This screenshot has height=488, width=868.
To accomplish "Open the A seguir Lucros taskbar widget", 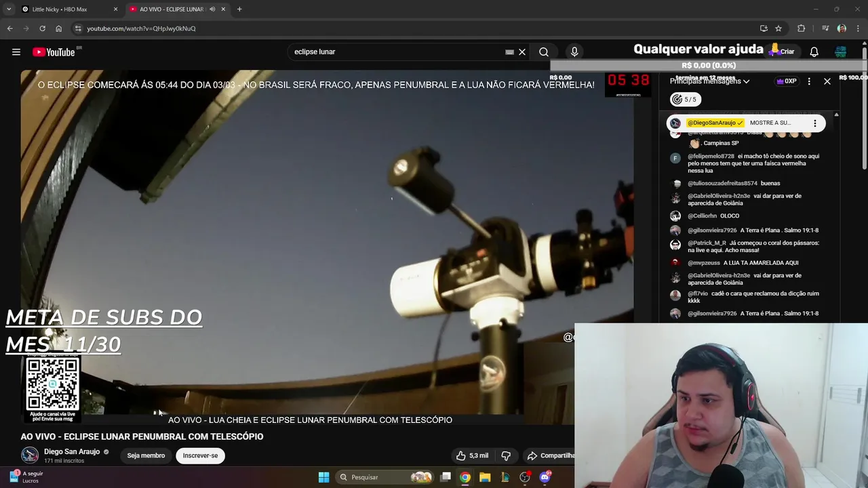I will point(26,477).
